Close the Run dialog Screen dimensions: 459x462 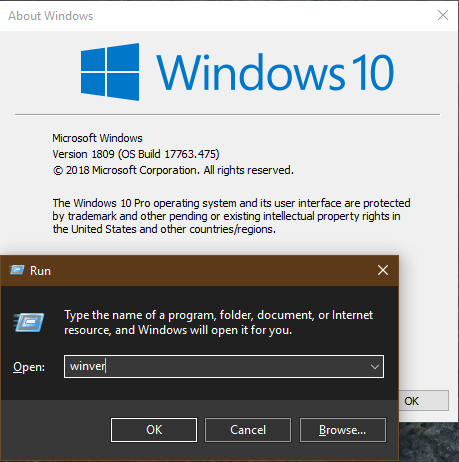click(383, 270)
